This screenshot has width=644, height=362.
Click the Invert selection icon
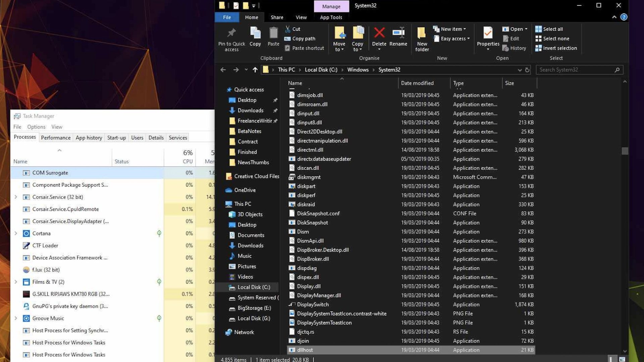pos(539,48)
